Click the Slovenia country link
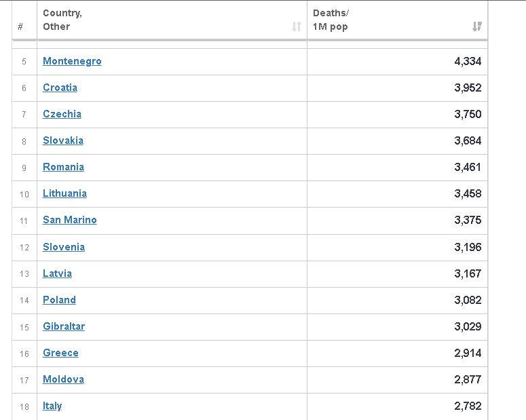Viewport: 526px width, 420px height. tap(64, 247)
